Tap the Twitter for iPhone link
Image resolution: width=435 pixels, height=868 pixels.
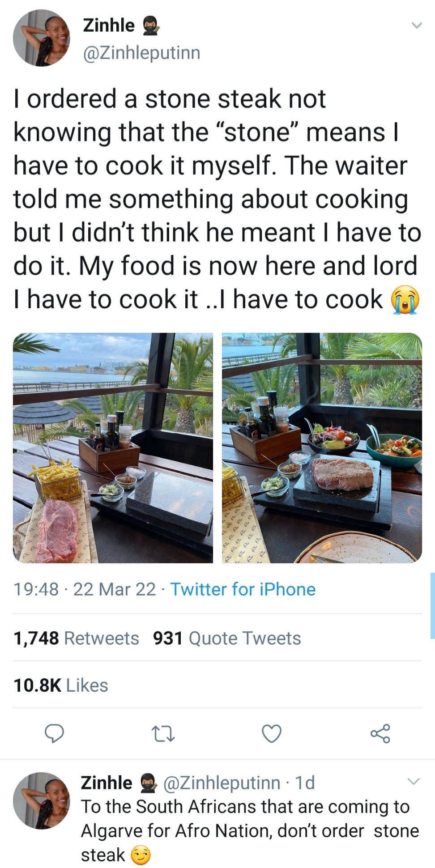243,589
